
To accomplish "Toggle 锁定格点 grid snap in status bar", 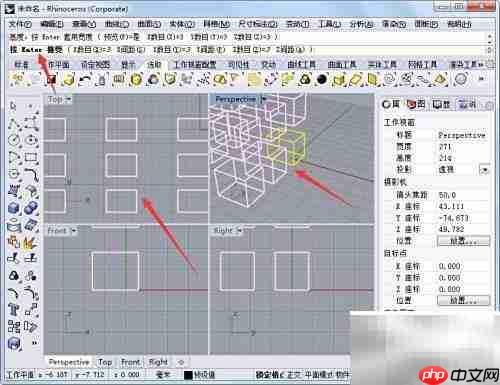I will click(x=270, y=375).
